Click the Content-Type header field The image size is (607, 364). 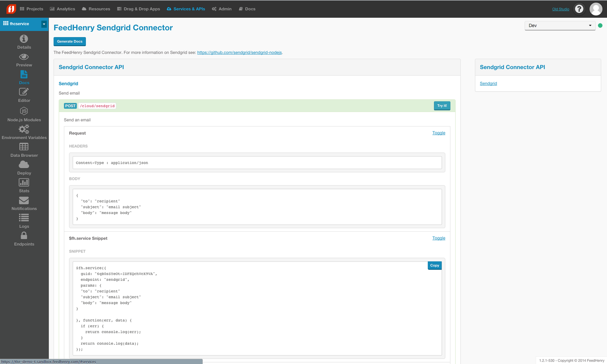coord(257,163)
